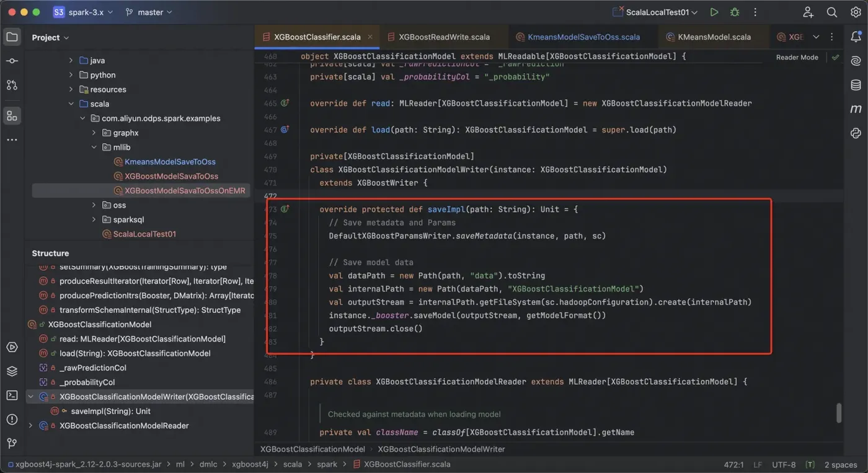This screenshot has height=473, width=868.
Task: Open the Structure tool window icon
Action: point(12,115)
